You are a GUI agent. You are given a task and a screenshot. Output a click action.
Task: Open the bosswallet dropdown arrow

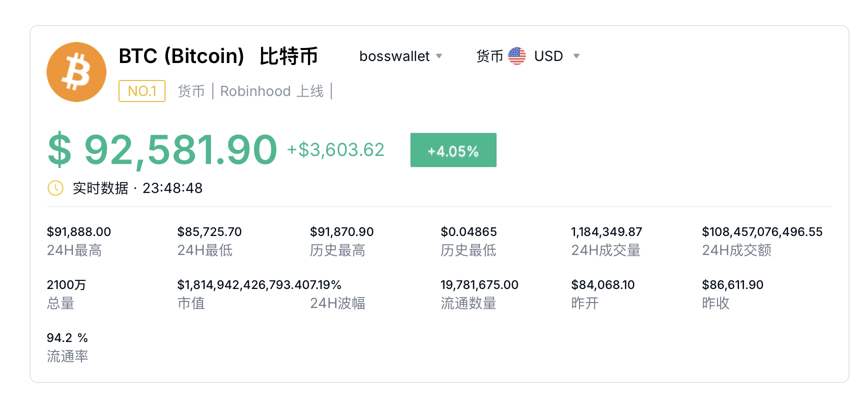click(x=439, y=56)
